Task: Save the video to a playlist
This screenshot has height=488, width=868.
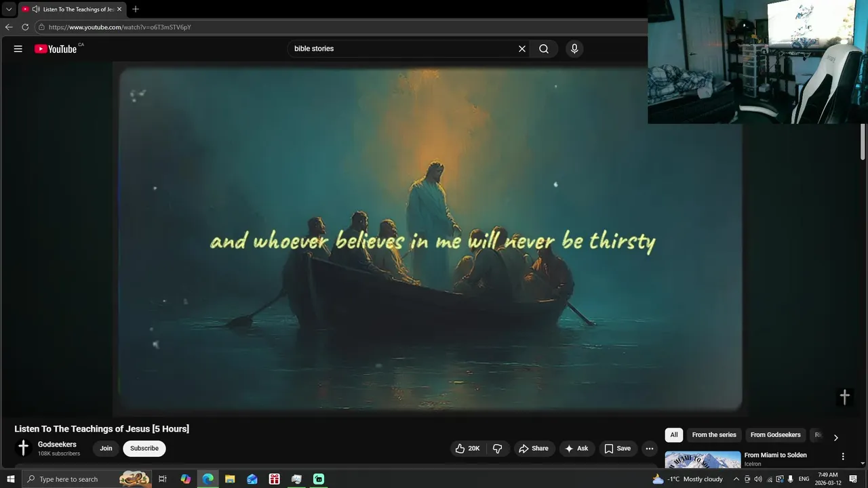Action: pyautogui.click(x=617, y=449)
